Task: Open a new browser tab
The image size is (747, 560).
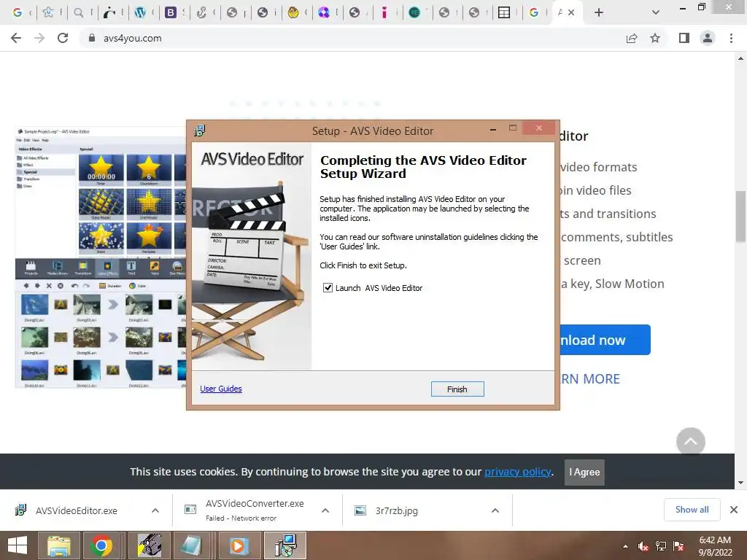Action: point(599,13)
